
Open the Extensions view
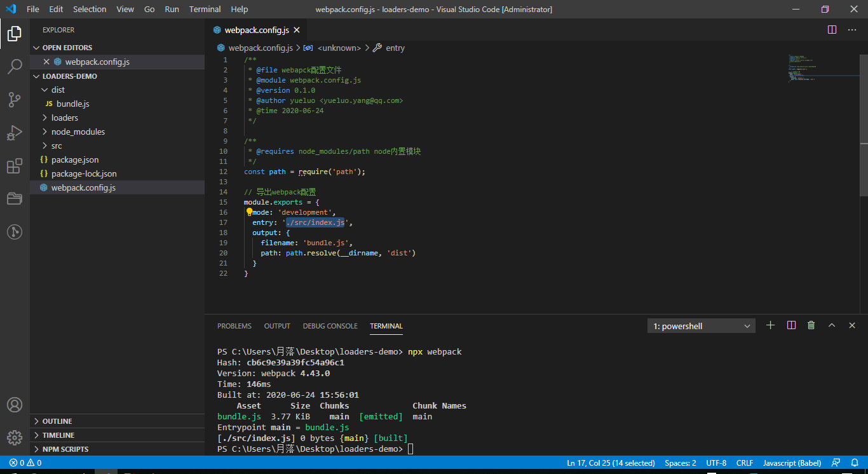pyautogui.click(x=15, y=166)
